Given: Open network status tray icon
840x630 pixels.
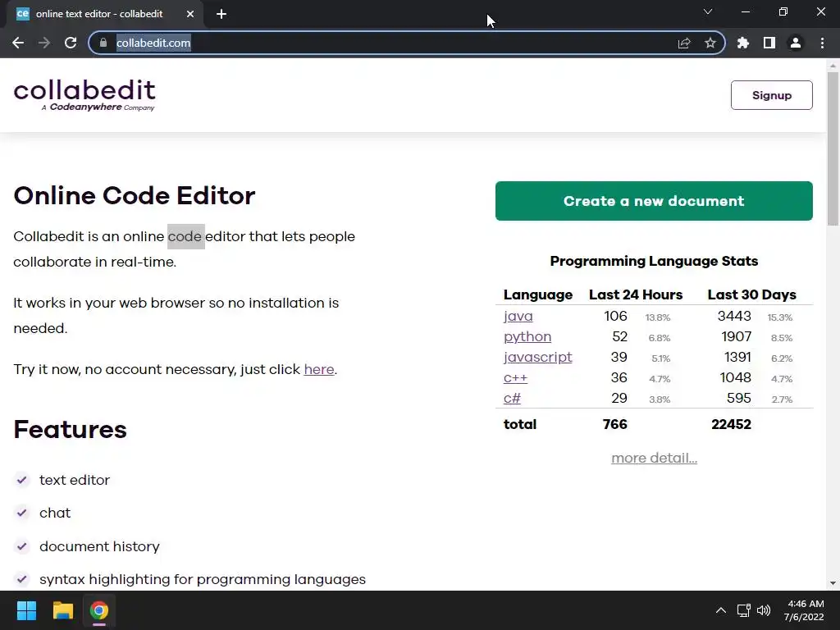Looking at the screenshot, I should (x=743, y=610).
